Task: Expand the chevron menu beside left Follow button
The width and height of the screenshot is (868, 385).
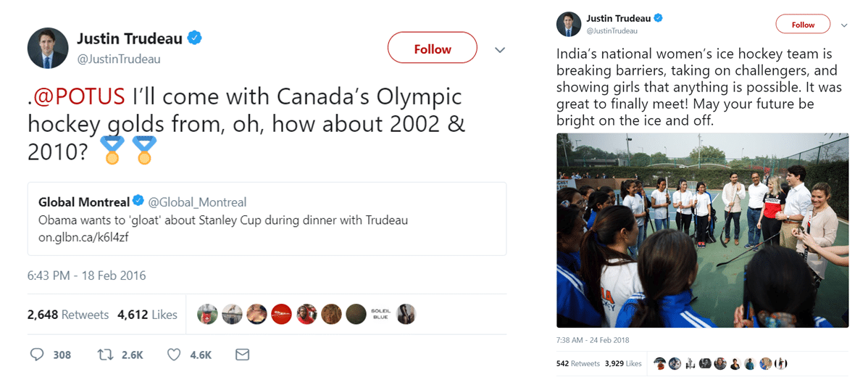Action: click(x=500, y=51)
